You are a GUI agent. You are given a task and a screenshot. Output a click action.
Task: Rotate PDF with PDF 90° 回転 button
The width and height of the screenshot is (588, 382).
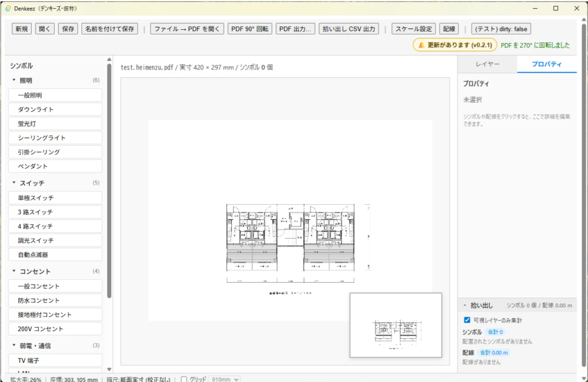[x=250, y=29]
